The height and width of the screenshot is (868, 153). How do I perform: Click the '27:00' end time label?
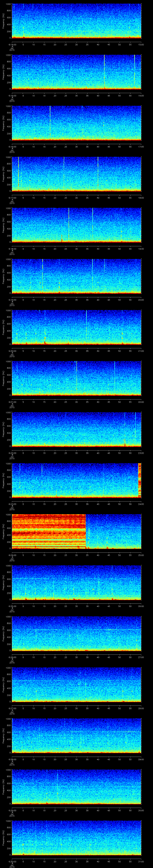pyautogui.click(x=141, y=657)
